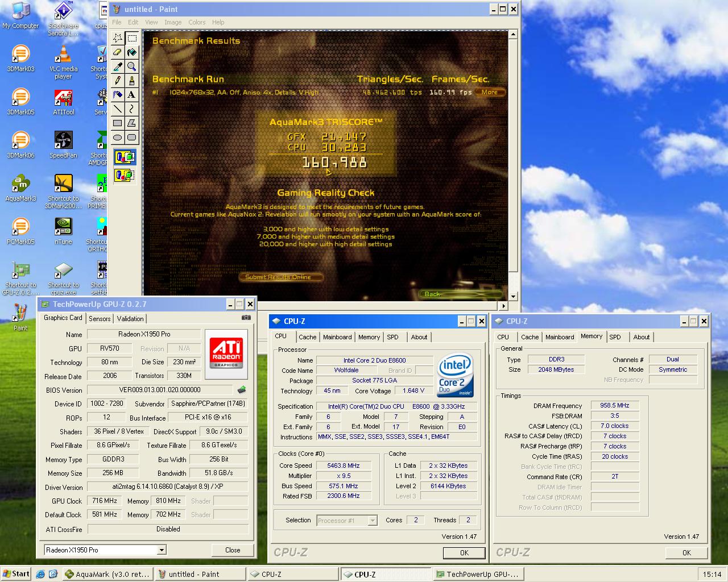The width and height of the screenshot is (728, 582).
Task: Click the More button in AquaMark results
Action: [490, 92]
